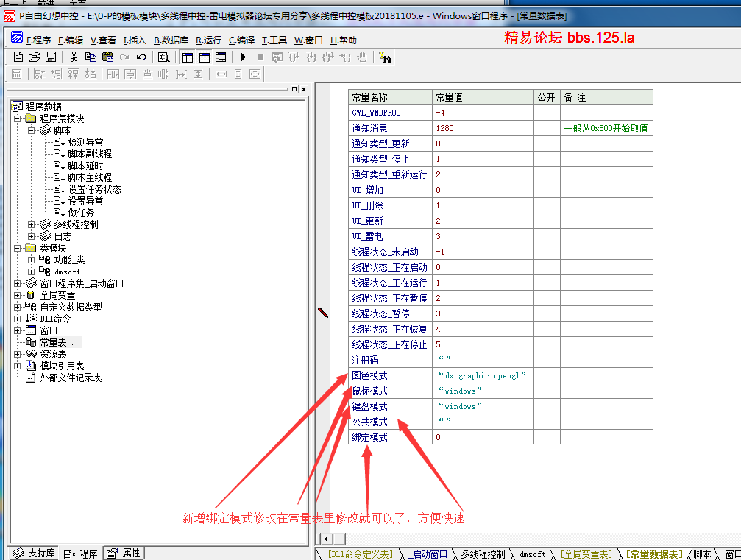Click the view-expression debug icon next to stop
741x560 pixels.
(277, 57)
